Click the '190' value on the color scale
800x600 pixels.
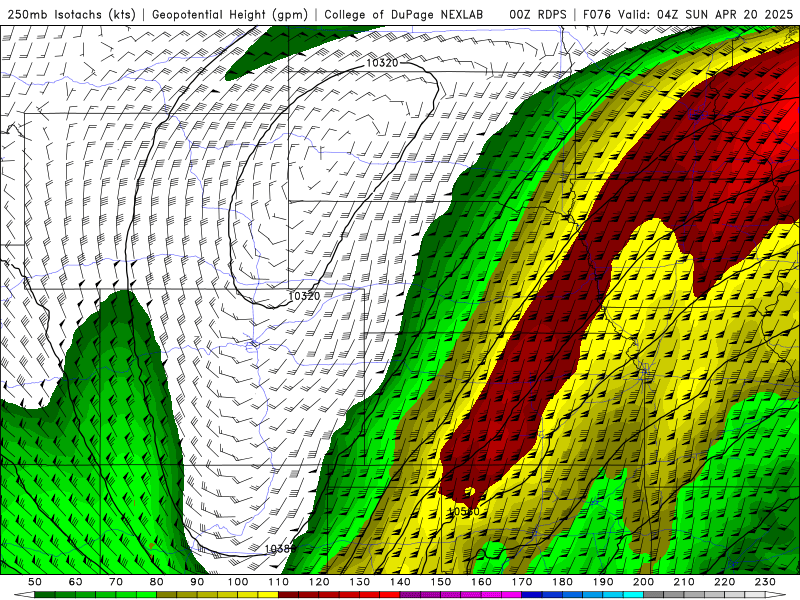[604, 582]
